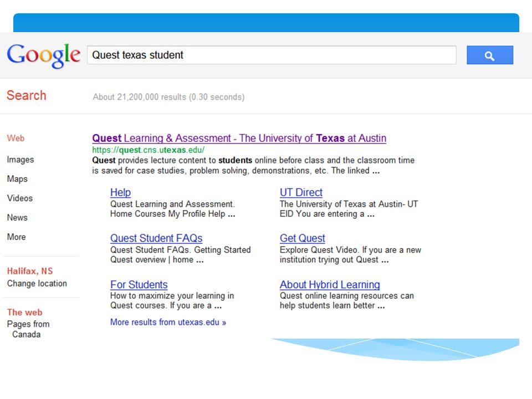Select the Web search category
Viewport: 532px width, 399px height.
(x=16, y=139)
